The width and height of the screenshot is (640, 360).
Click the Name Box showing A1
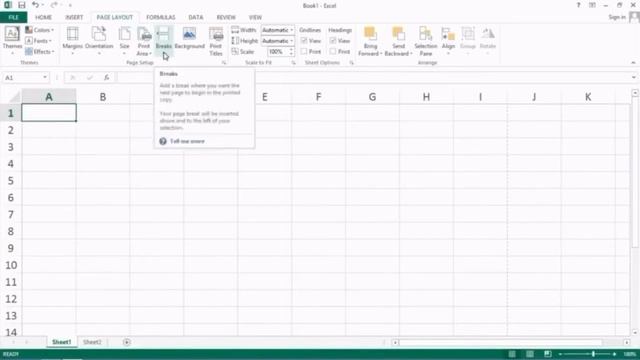tap(25, 77)
